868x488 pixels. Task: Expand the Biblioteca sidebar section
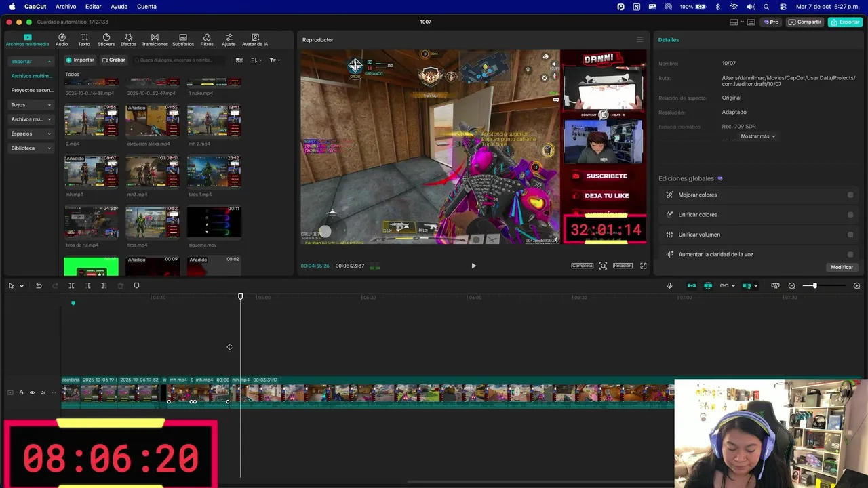31,148
